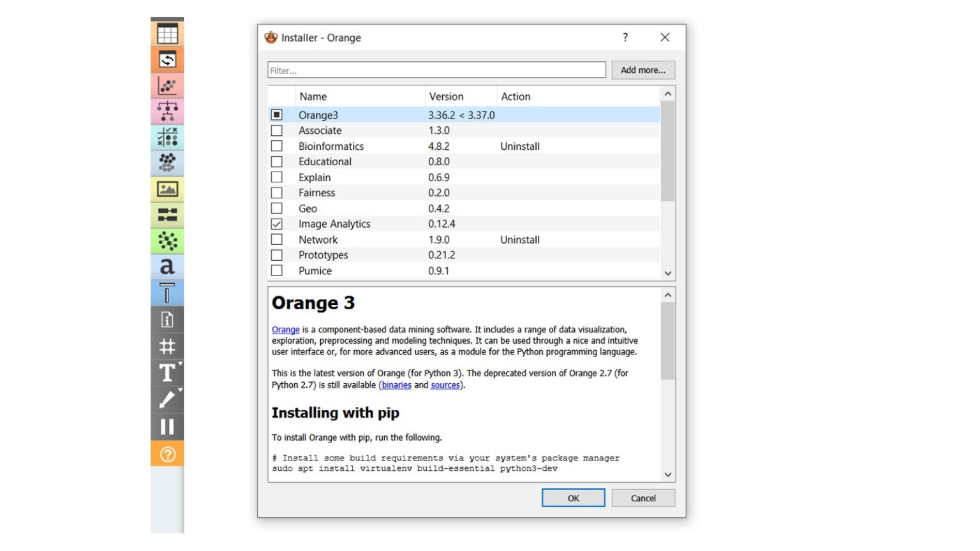980x551 pixels.
Task: Open the Model tree diagram category icon
Action: click(167, 112)
